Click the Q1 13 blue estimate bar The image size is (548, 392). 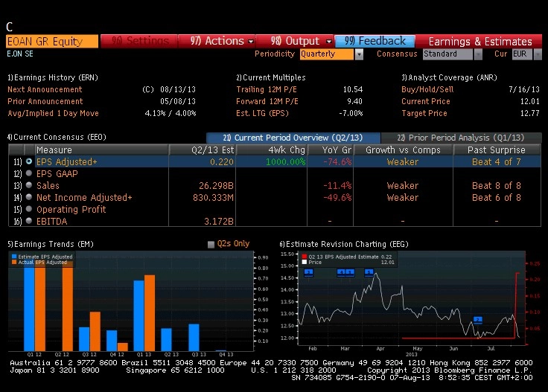138,316
